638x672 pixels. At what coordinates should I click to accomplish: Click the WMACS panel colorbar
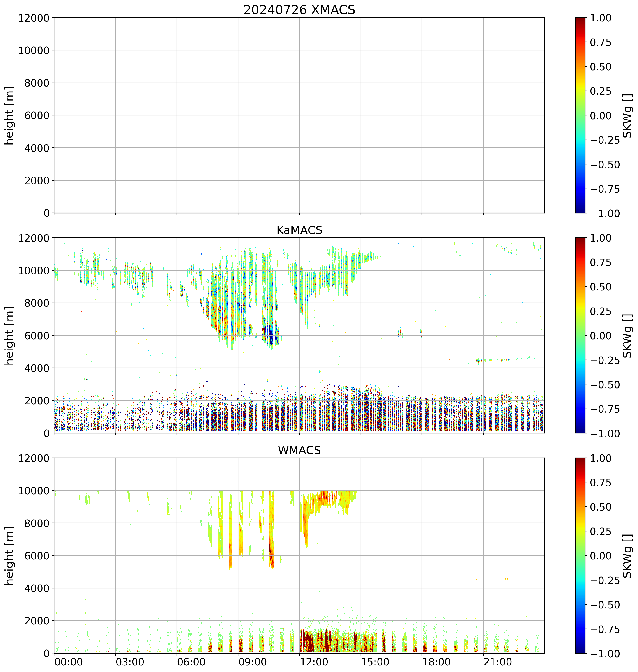pos(580,555)
